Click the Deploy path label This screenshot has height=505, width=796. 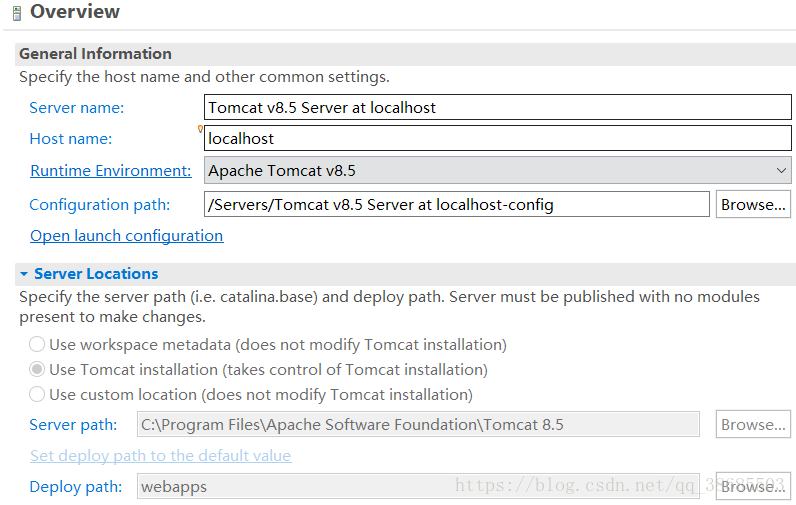click(x=76, y=487)
